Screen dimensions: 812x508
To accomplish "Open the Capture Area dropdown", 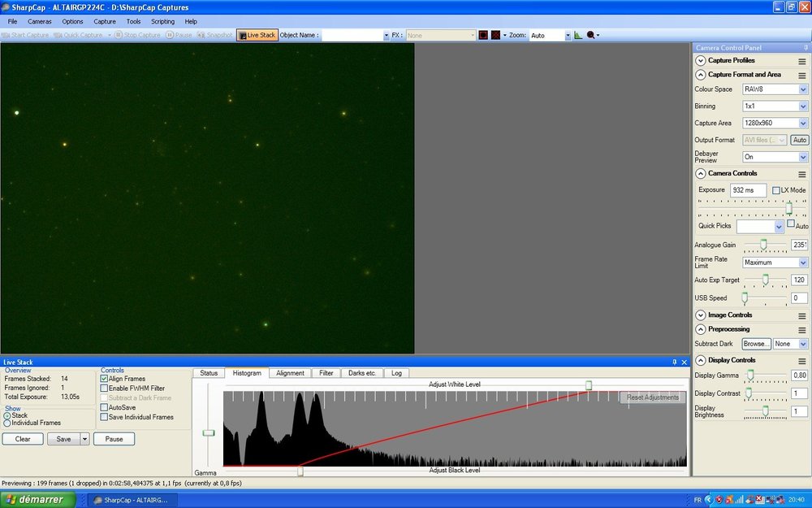I will pyautogui.click(x=803, y=124).
